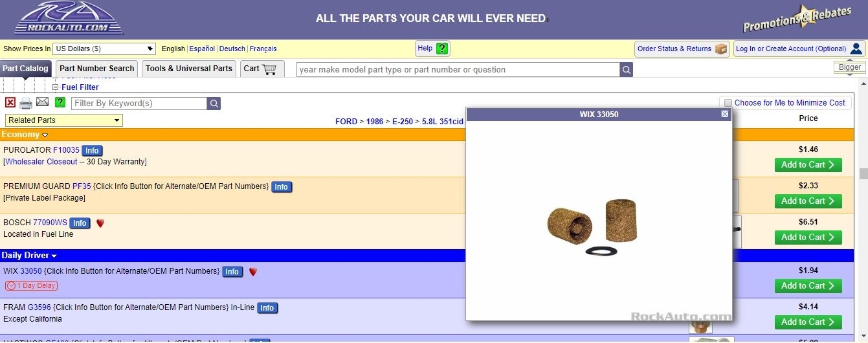The height and width of the screenshot is (343, 868).
Task: Select the English language option
Action: 173,49
